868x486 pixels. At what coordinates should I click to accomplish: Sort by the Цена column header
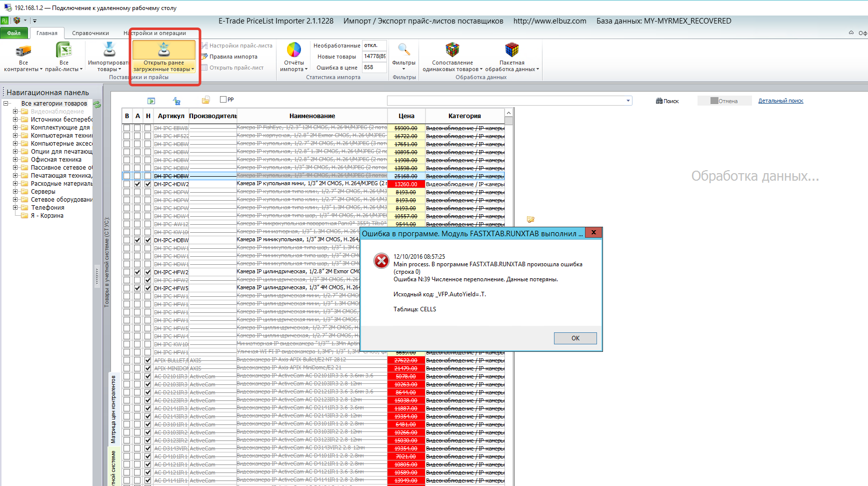coord(406,116)
